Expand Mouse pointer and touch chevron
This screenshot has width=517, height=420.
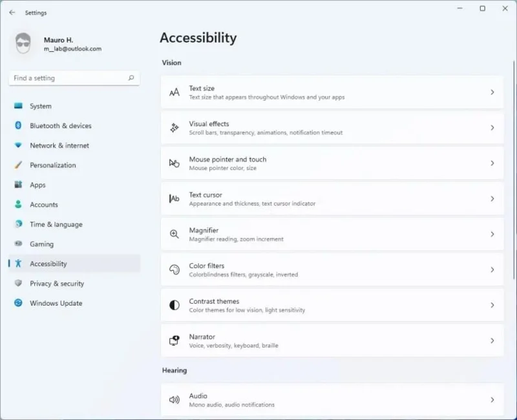pyautogui.click(x=492, y=163)
